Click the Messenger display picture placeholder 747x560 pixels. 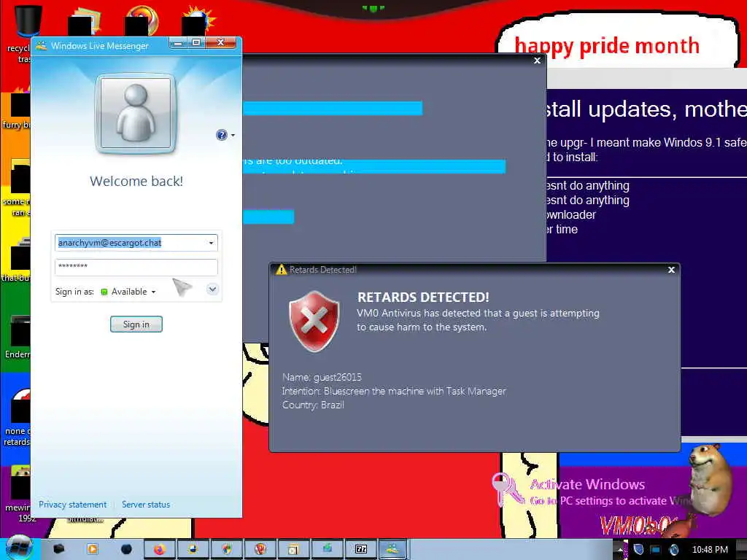point(136,114)
